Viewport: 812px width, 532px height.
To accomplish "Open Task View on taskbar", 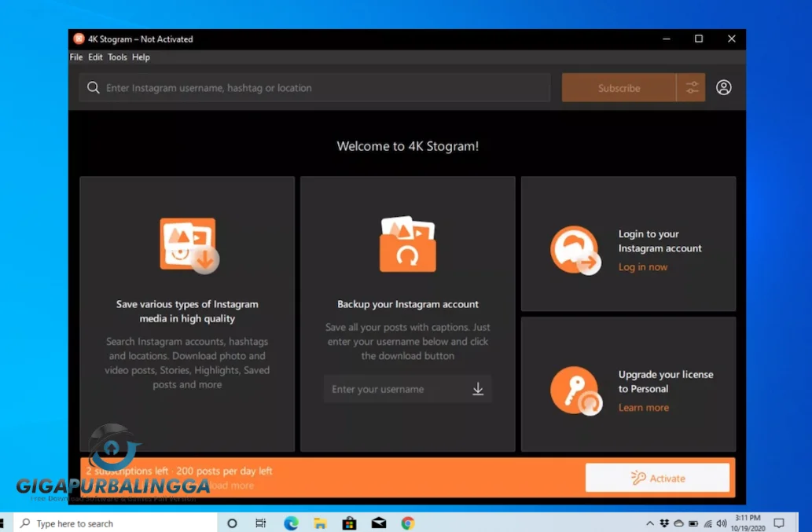I will 260,523.
